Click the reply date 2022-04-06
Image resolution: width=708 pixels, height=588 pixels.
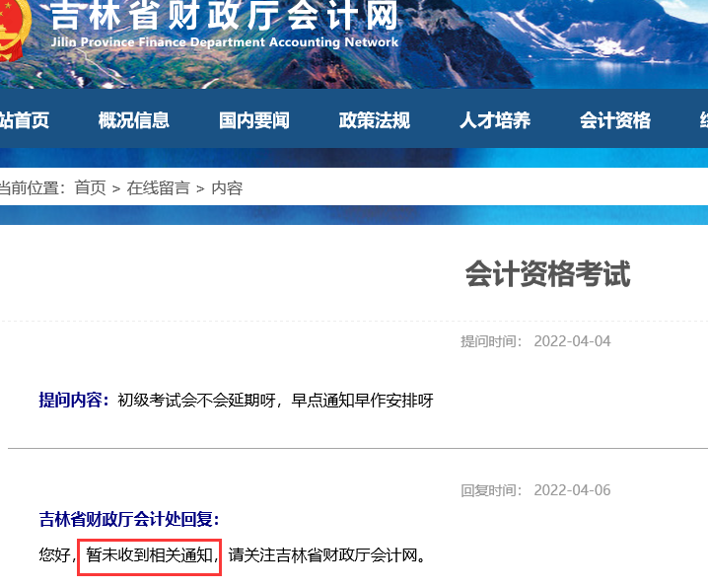coord(572,490)
